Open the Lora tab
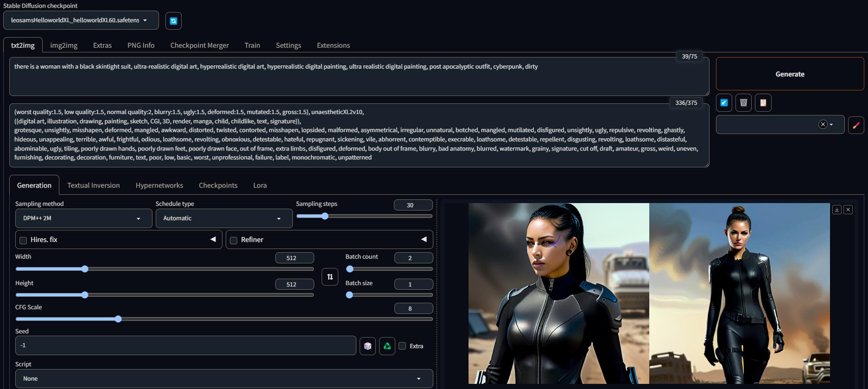The height and width of the screenshot is (389, 868). pyautogui.click(x=260, y=185)
